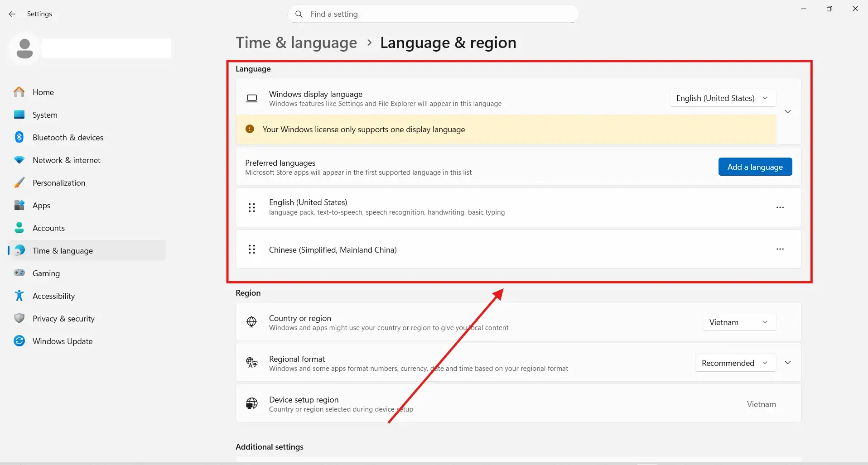Click the back arrow in Settings header

click(12, 14)
